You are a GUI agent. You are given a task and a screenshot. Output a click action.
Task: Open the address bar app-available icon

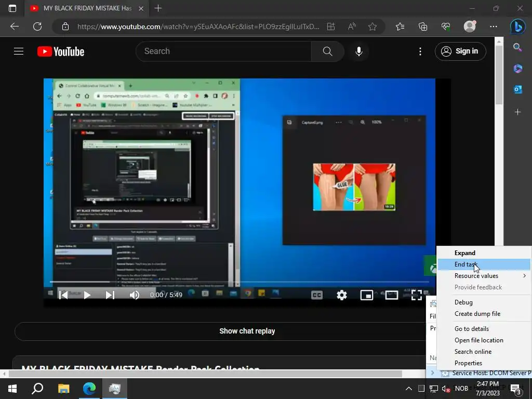[331, 26]
